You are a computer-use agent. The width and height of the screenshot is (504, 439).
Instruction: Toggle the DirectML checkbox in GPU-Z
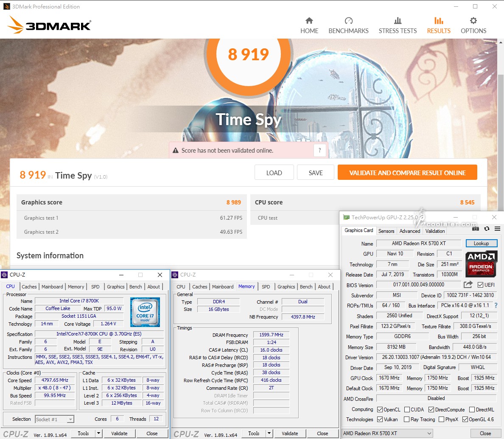click(x=472, y=409)
